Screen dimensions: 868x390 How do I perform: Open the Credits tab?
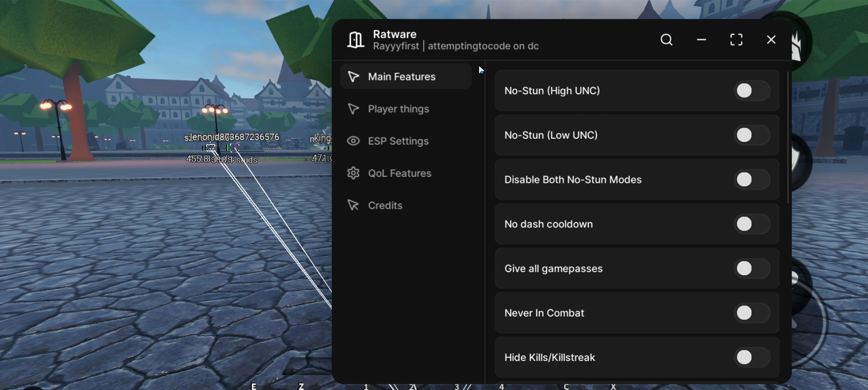(385, 205)
